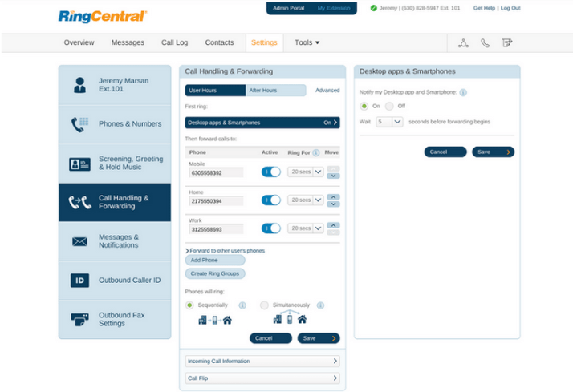Click the Get Help link

click(x=484, y=8)
